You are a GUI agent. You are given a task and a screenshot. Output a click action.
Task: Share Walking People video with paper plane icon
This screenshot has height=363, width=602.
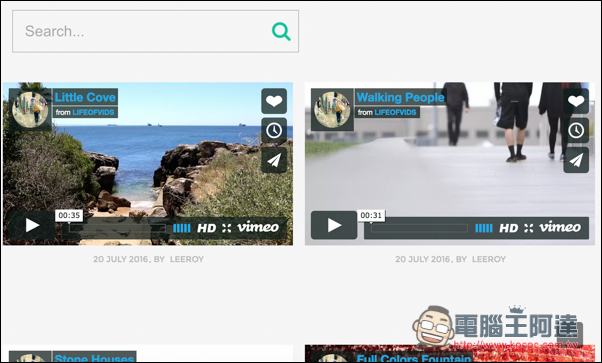576,160
